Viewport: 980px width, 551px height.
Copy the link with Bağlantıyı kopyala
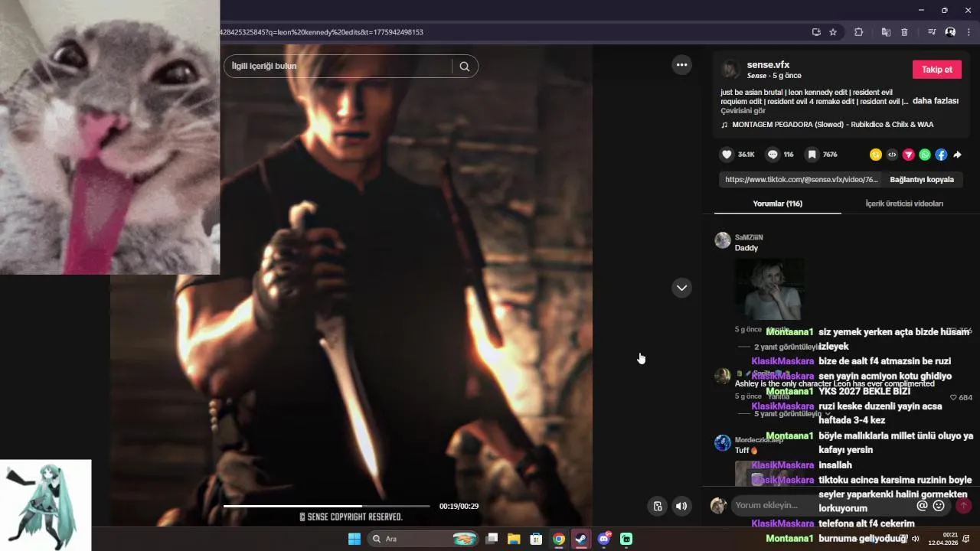[922, 180]
